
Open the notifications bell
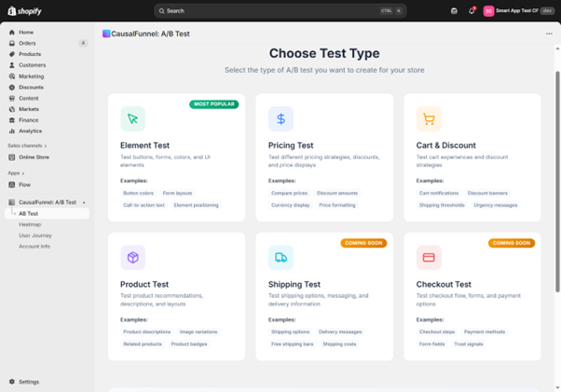point(472,11)
